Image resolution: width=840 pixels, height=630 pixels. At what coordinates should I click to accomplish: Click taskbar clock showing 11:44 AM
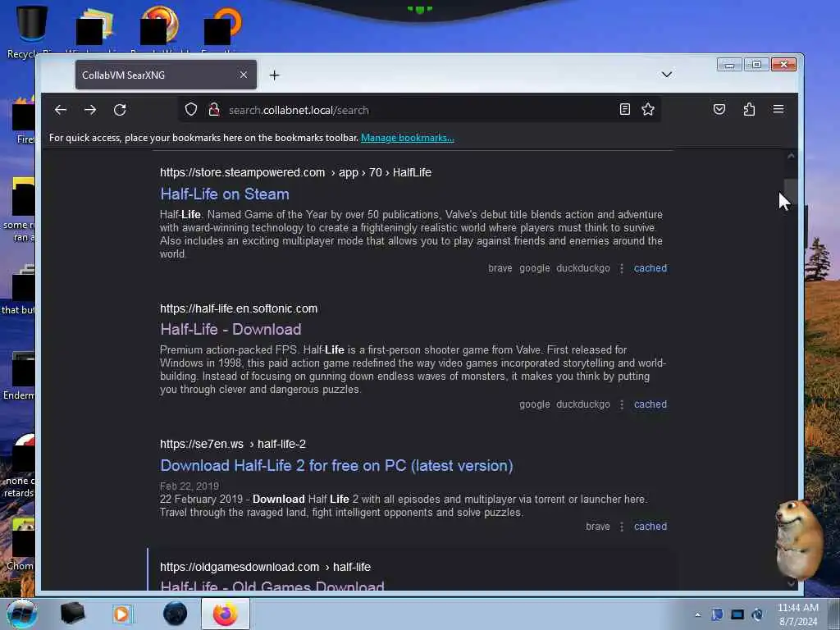(798, 614)
